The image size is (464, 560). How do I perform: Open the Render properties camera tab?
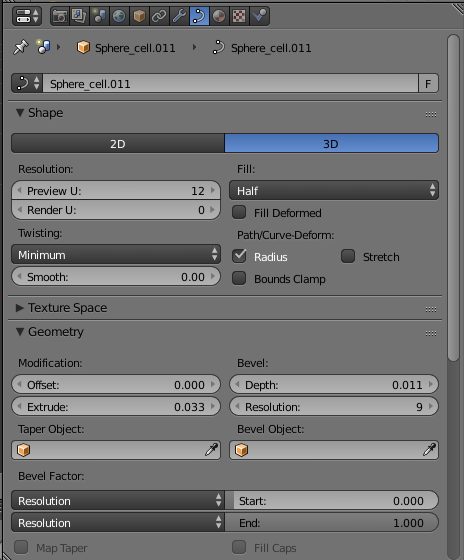[60, 16]
